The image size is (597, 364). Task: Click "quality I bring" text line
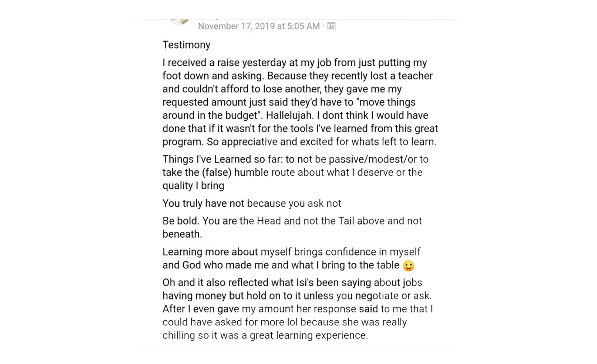(193, 186)
